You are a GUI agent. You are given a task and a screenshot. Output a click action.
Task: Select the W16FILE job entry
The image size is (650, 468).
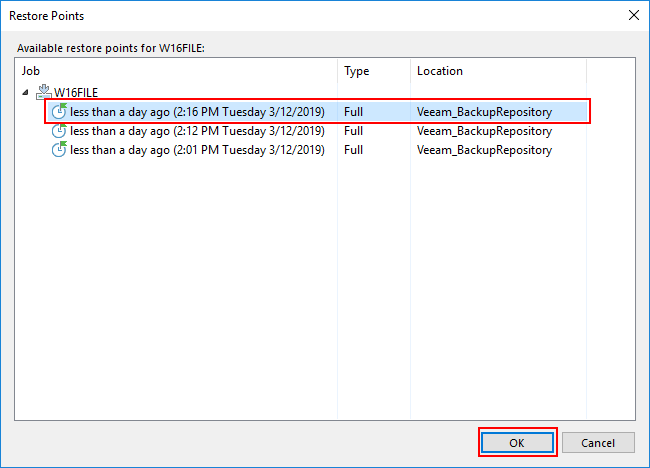click(76, 92)
